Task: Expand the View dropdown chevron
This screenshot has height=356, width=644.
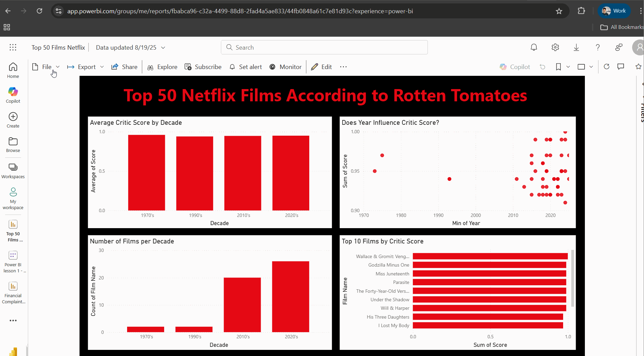Action: 591,67
